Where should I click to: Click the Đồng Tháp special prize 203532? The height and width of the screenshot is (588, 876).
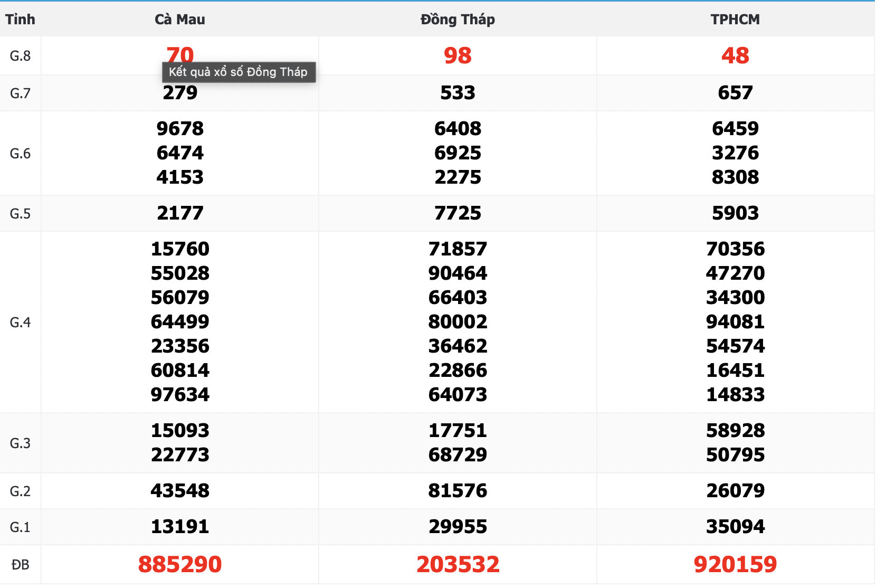(x=458, y=564)
